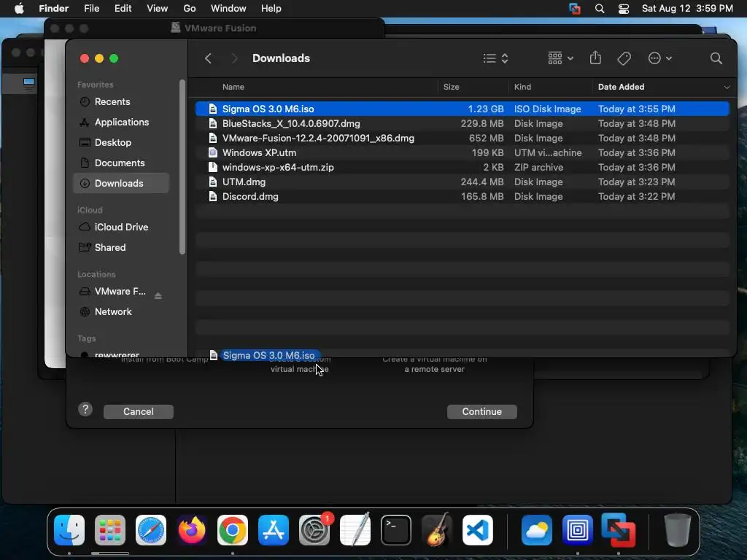
Task: Go forward in Finder navigation
Action: [x=234, y=58]
